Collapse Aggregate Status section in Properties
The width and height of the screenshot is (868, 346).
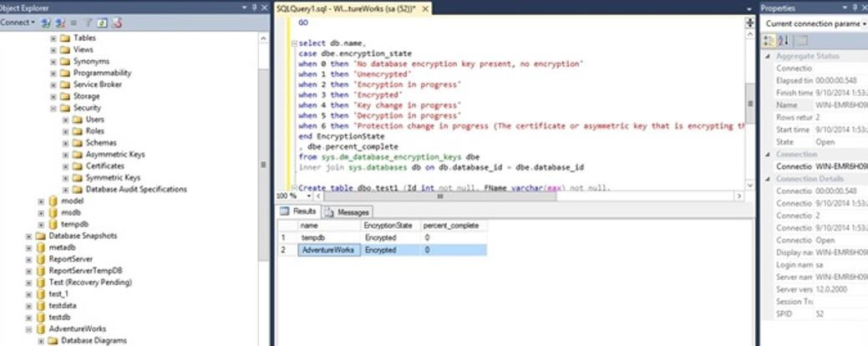[x=768, y=57]
